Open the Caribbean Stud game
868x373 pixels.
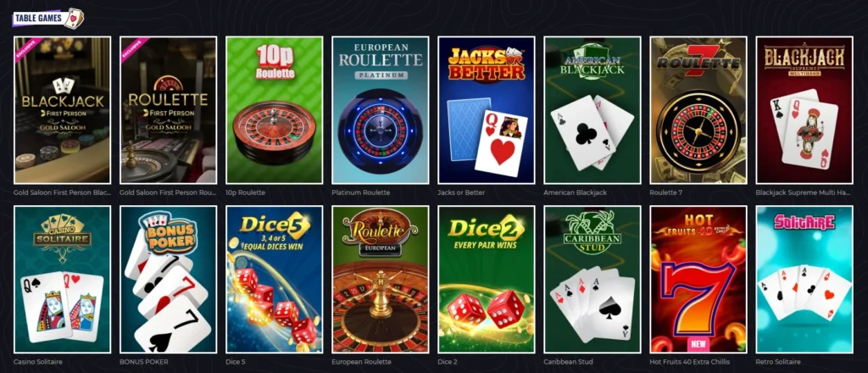(x=593, y=280)
